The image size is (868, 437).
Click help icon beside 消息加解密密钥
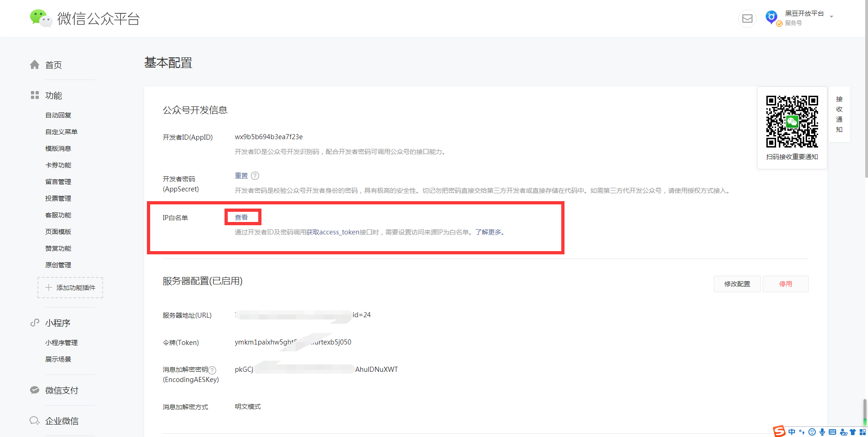[x=212, y=370]
